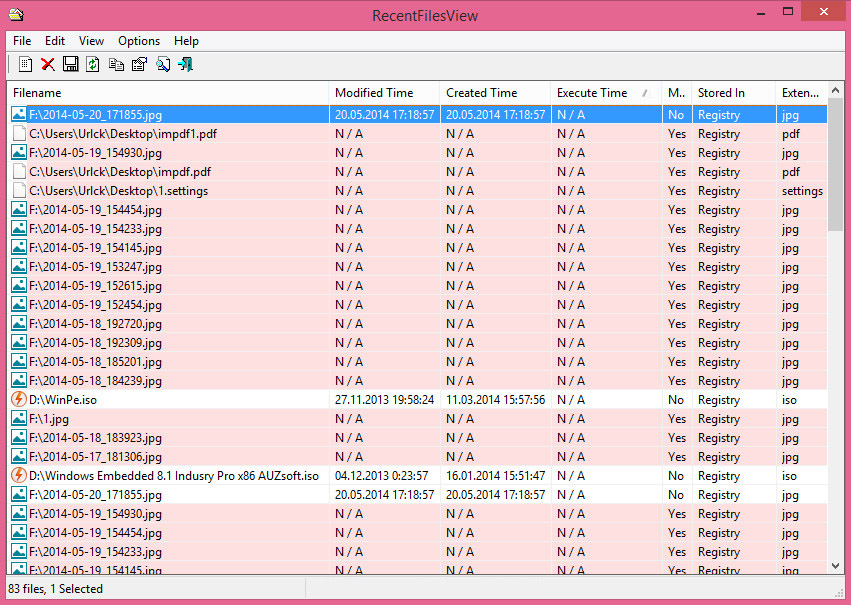Click the file icon beside 1.settings
Viewport: 851px width, 605px height.
click(x=19, y=190)
